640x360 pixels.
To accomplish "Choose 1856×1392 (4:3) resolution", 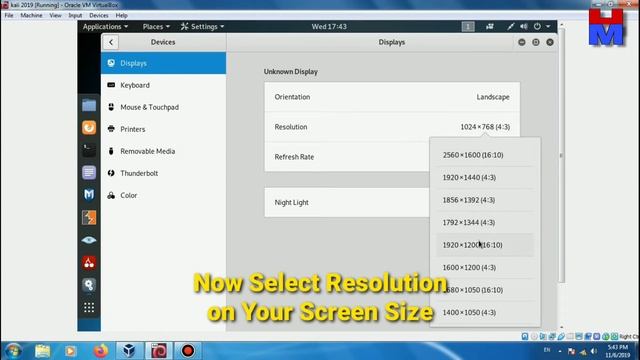I will [485, 200].
